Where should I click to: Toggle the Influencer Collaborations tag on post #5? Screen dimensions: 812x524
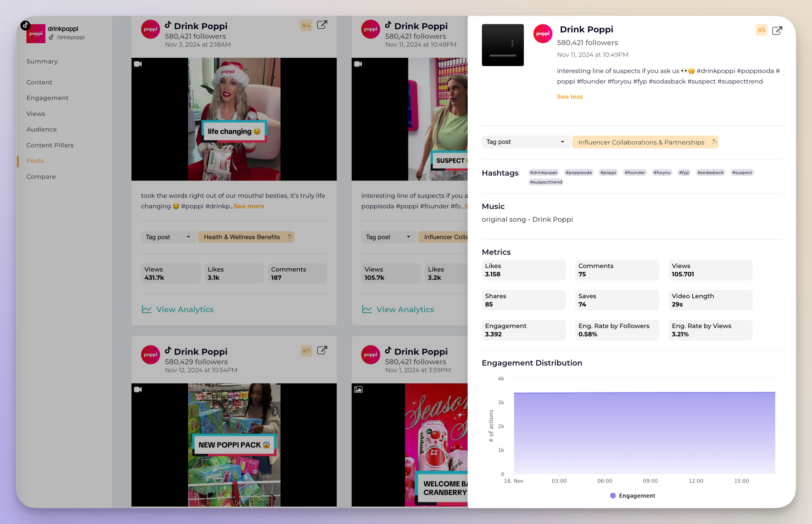pyautogui.click(x=645, y=141)
